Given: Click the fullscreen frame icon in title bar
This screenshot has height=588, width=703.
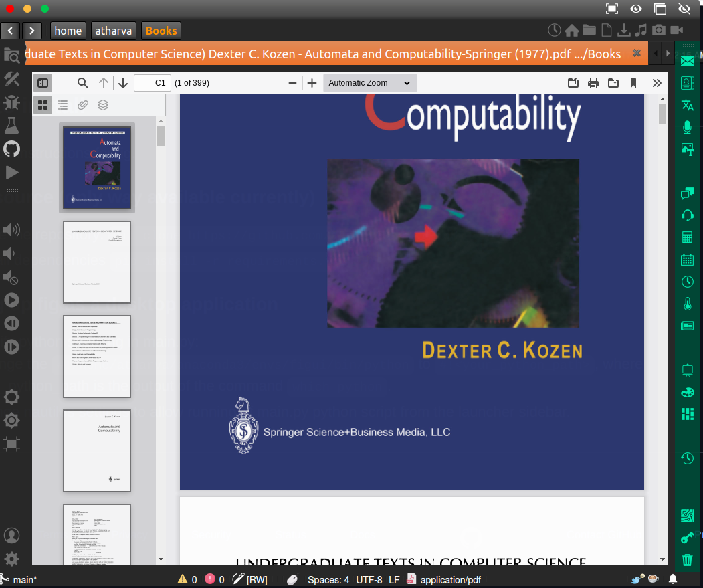Looking at the screenshot, I should (x=611, y=9).
